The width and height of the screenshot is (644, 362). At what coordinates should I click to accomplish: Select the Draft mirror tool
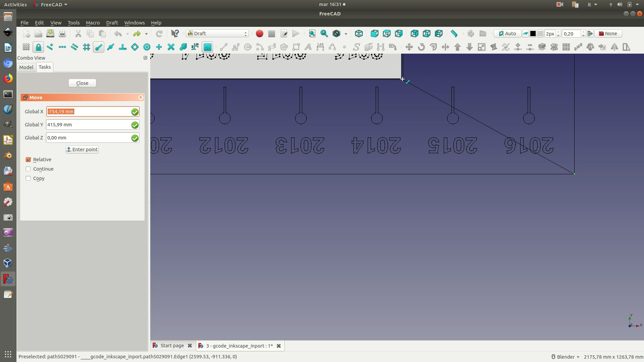point(614,47)
